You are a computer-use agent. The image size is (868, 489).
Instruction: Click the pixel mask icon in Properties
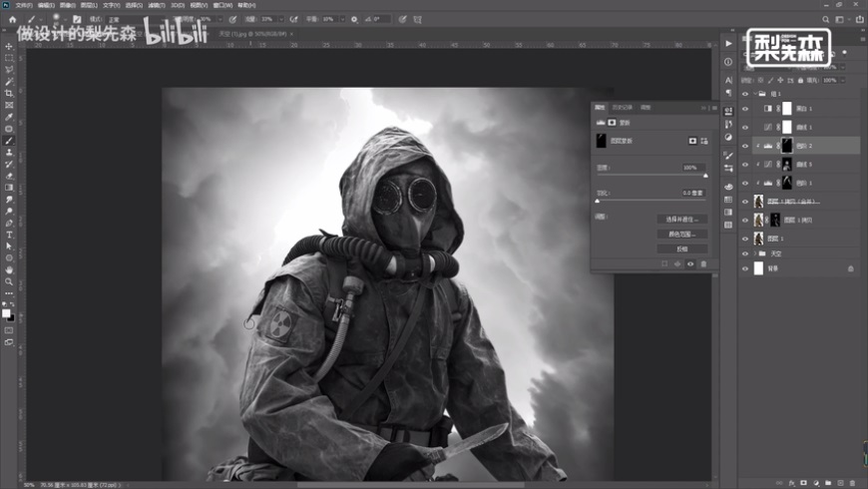coord(692,141)
